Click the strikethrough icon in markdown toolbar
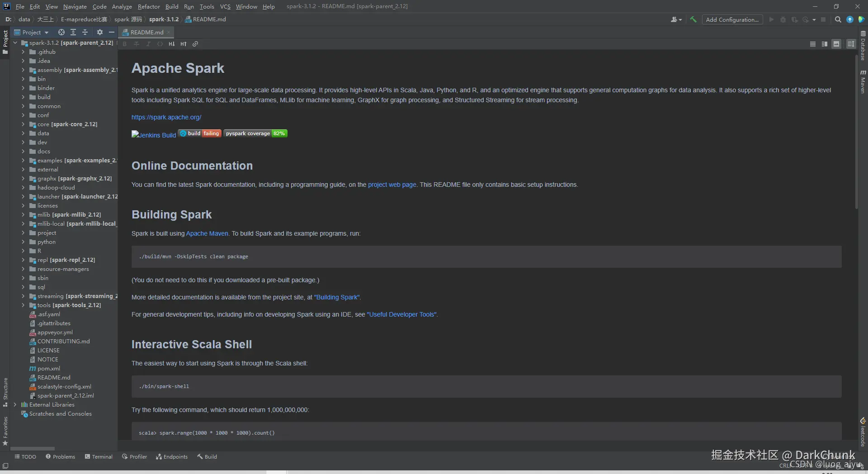This screenshot has width=868, height=474. pos(137,44)
